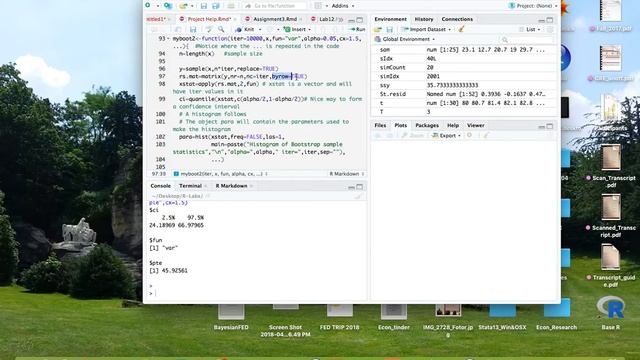The image size is (640, 360).
Task: Open the Environment tab
Action: click(x=390, y=19)
